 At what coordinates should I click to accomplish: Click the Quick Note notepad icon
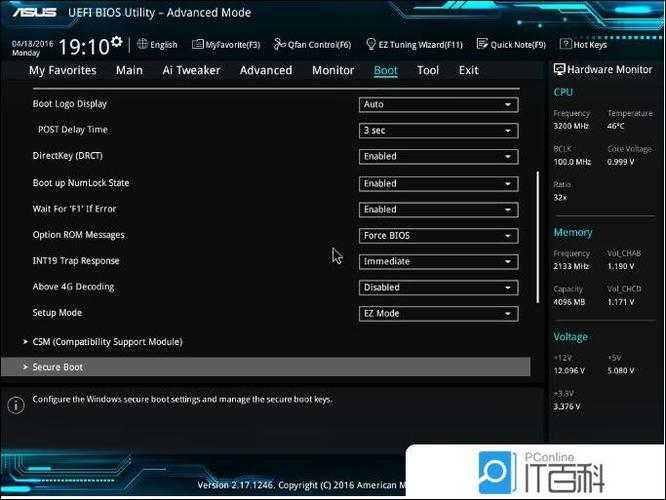tap(482, 44)
